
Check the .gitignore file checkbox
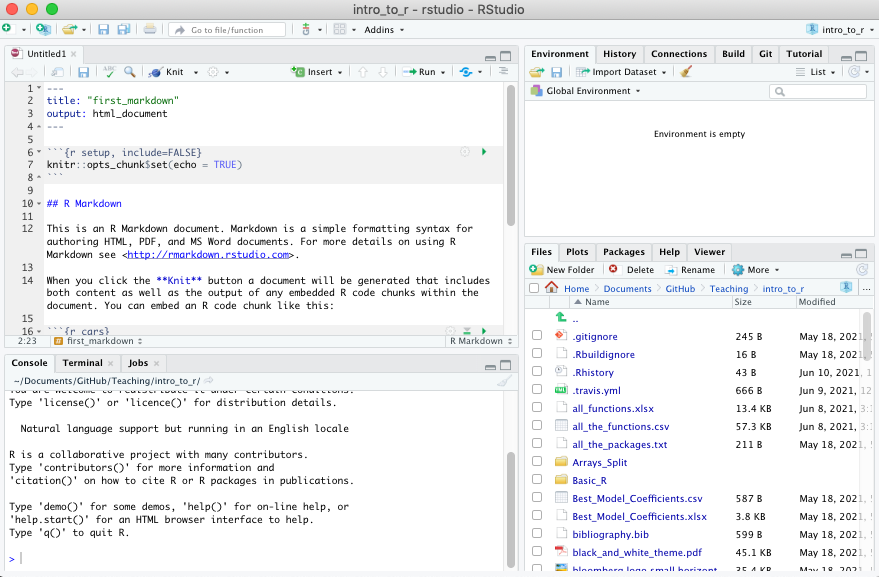[x=537, y=335]
